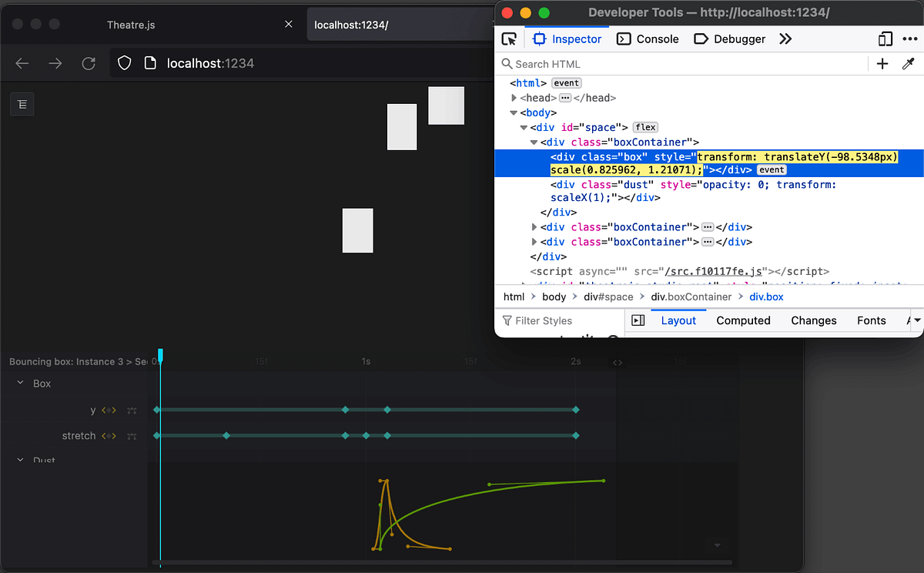924x573 pixels.
Task: Toggle the keyframe diamond next to stretch property
Action: pyautogui.click(x=108, y=435)
